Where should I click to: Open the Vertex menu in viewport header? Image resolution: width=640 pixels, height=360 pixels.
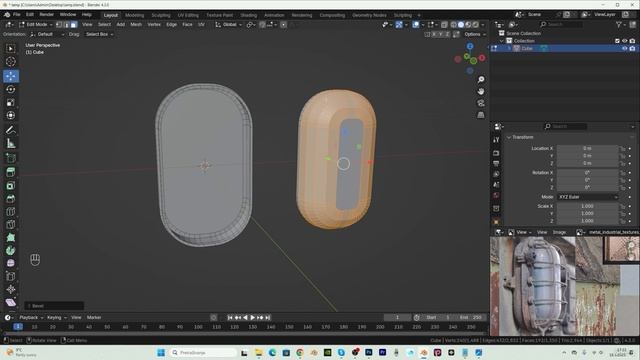[x=154, y=24]
